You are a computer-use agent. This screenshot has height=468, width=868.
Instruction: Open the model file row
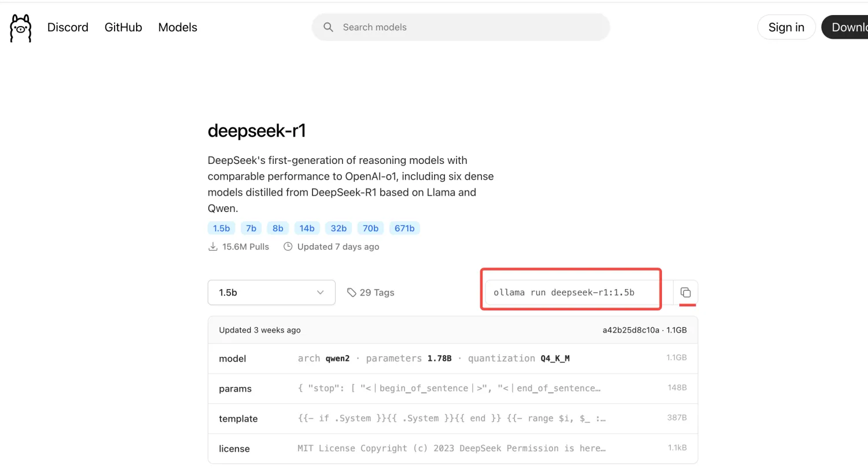click(453, 359)
